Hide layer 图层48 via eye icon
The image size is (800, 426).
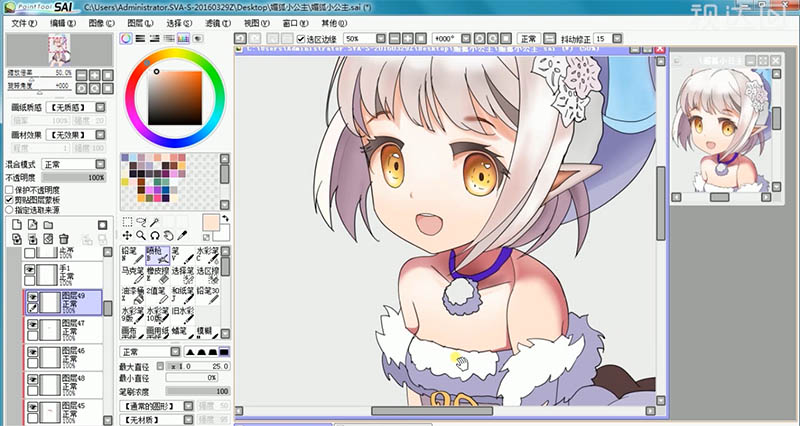[32, 380]
